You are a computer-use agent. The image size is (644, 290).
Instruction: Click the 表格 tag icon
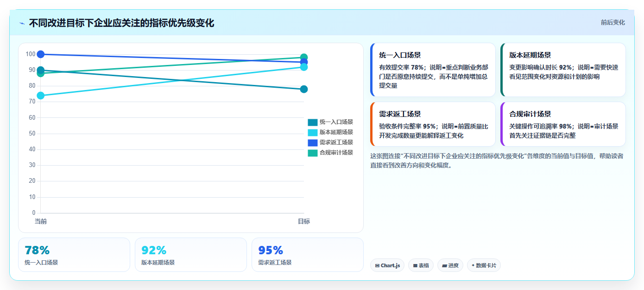415,266
